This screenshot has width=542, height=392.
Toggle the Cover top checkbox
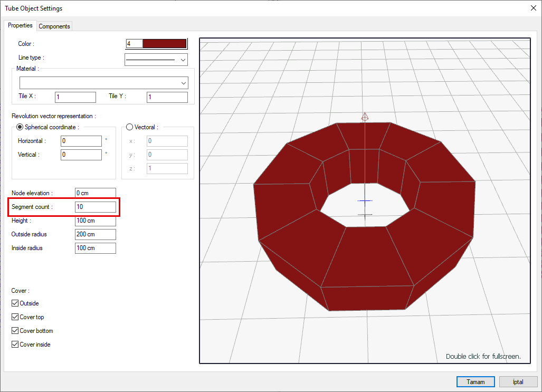coord(15,317)
